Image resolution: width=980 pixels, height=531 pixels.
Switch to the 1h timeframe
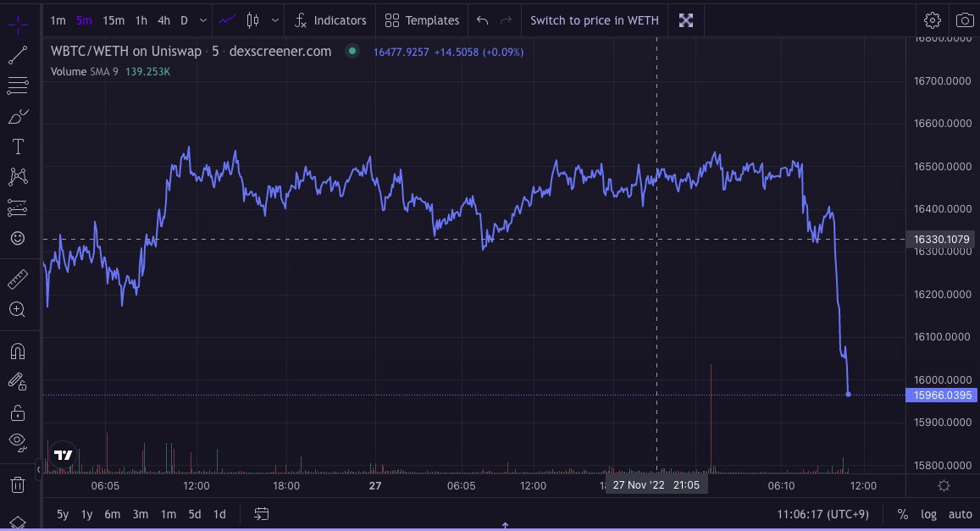[x=141, y=20]
